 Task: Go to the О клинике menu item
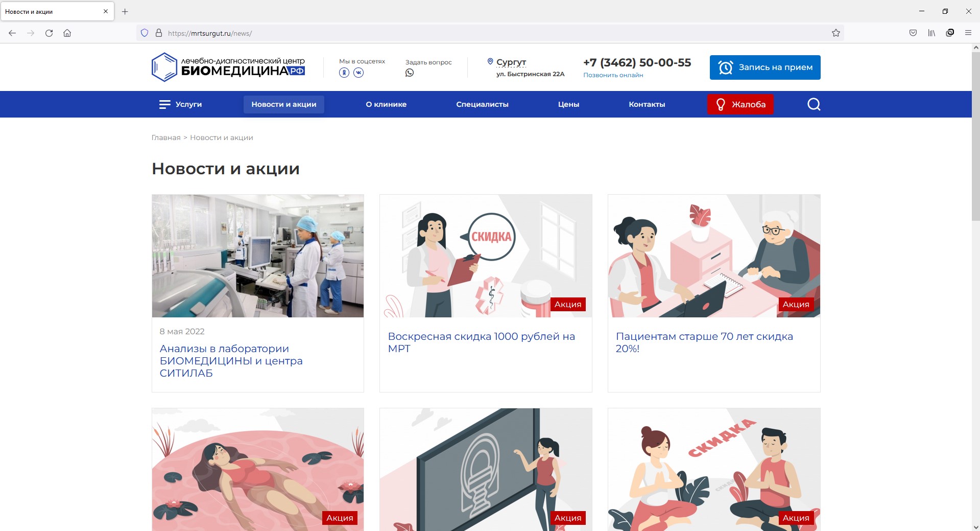(386, 104)
